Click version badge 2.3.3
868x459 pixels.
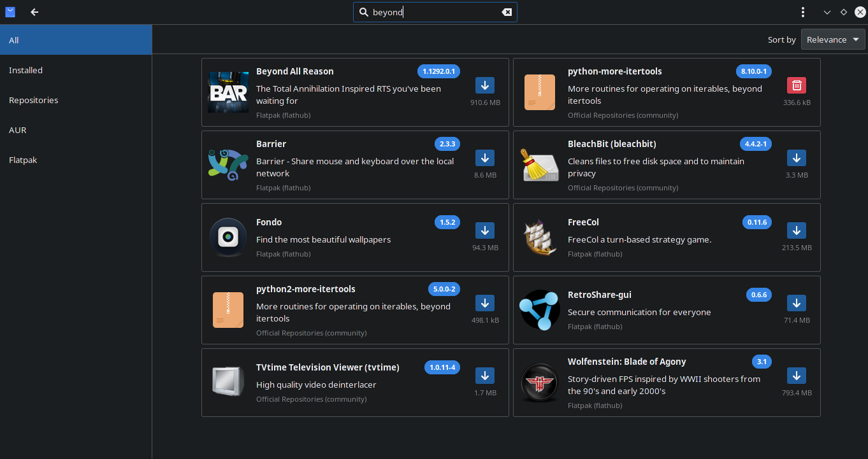click(x=447, y=144)
